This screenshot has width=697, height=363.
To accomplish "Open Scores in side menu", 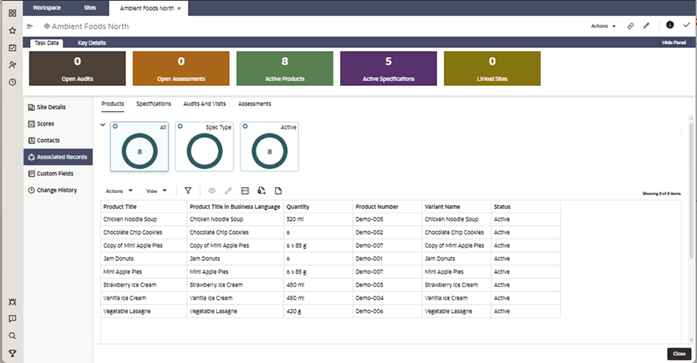I will [58, 124].
